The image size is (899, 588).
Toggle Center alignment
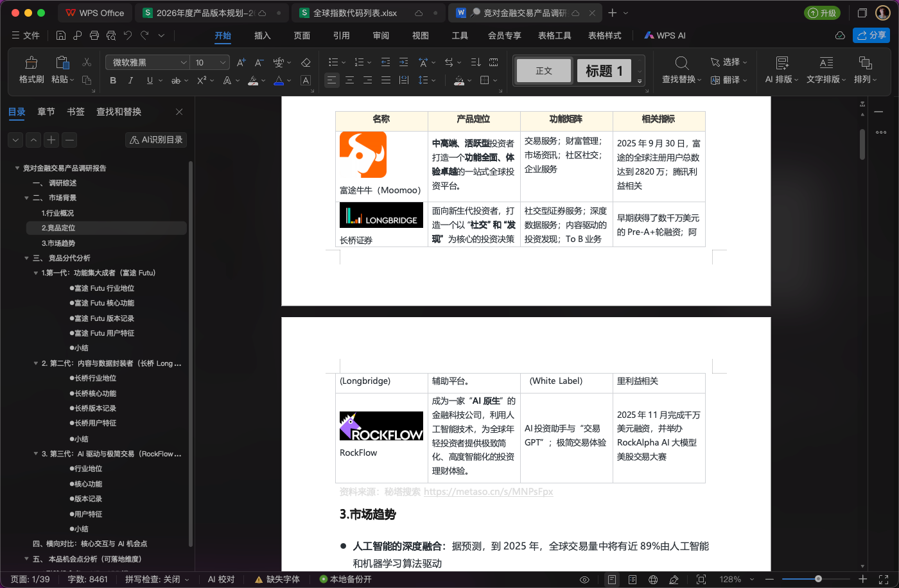pyautogui.click(x=349, y=80)
